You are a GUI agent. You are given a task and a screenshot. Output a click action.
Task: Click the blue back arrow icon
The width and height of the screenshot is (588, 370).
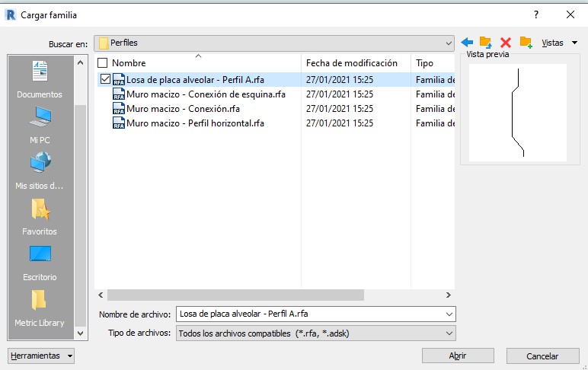(467, 43)
